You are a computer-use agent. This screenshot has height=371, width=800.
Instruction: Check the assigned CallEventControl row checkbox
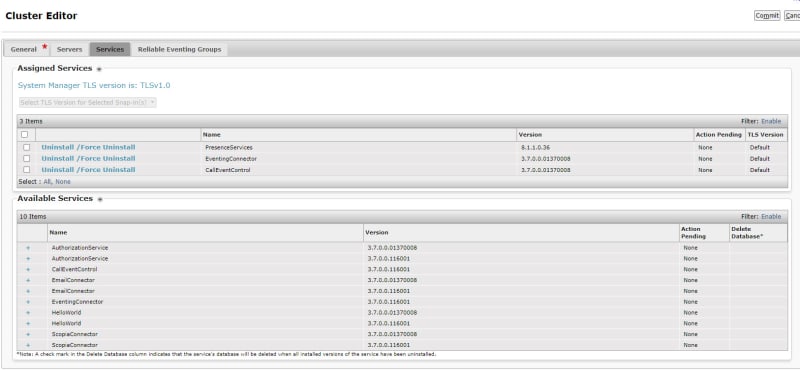pyautogui.click(x=27, y=170)
